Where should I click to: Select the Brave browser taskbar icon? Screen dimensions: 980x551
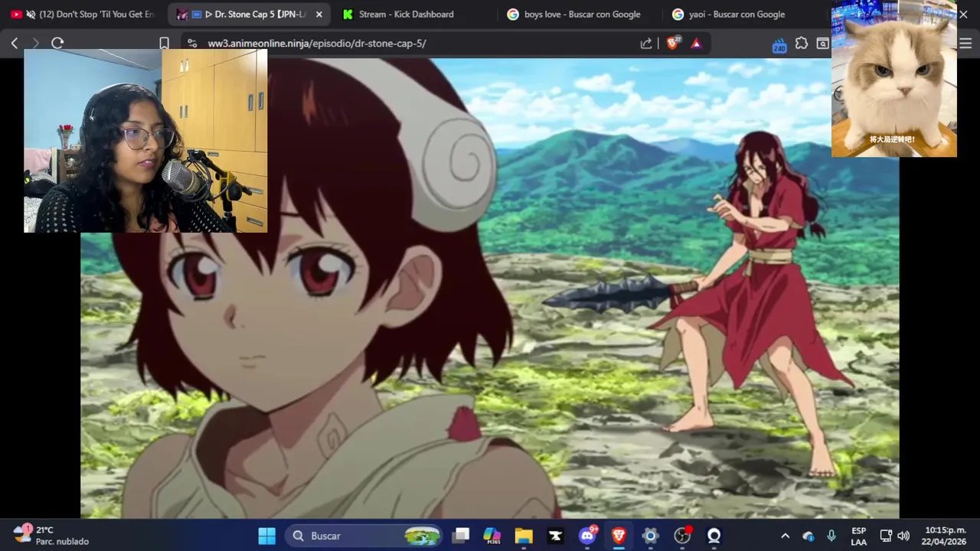click(x=619, y=536)
